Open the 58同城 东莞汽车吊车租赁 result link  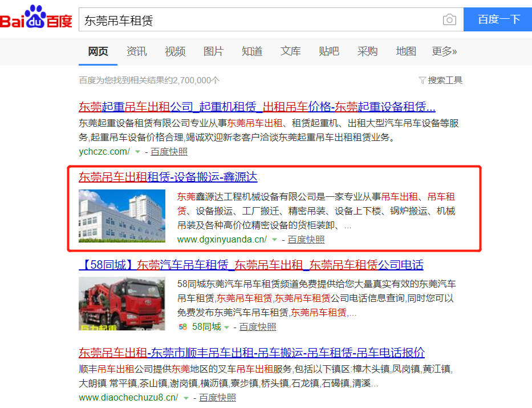(251, 264)
